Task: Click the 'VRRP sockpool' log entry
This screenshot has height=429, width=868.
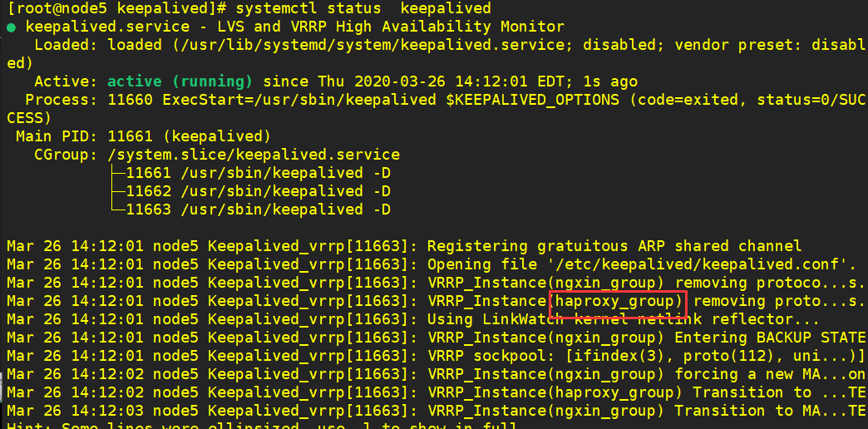Action: 647,356
